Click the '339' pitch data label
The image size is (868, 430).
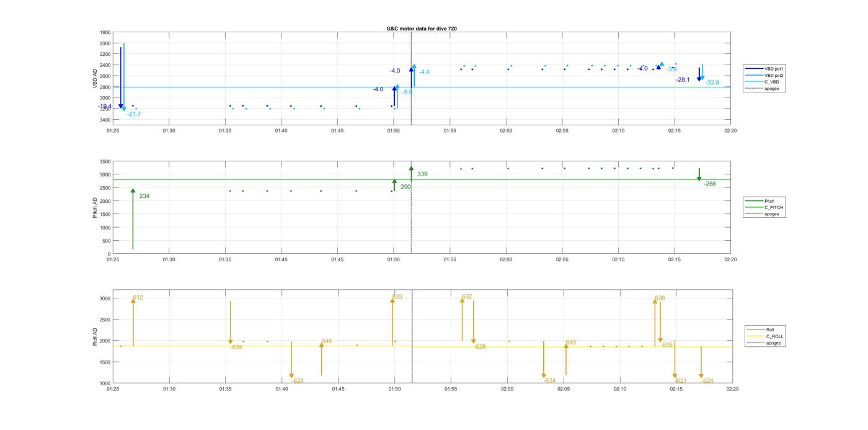point(422,174)
